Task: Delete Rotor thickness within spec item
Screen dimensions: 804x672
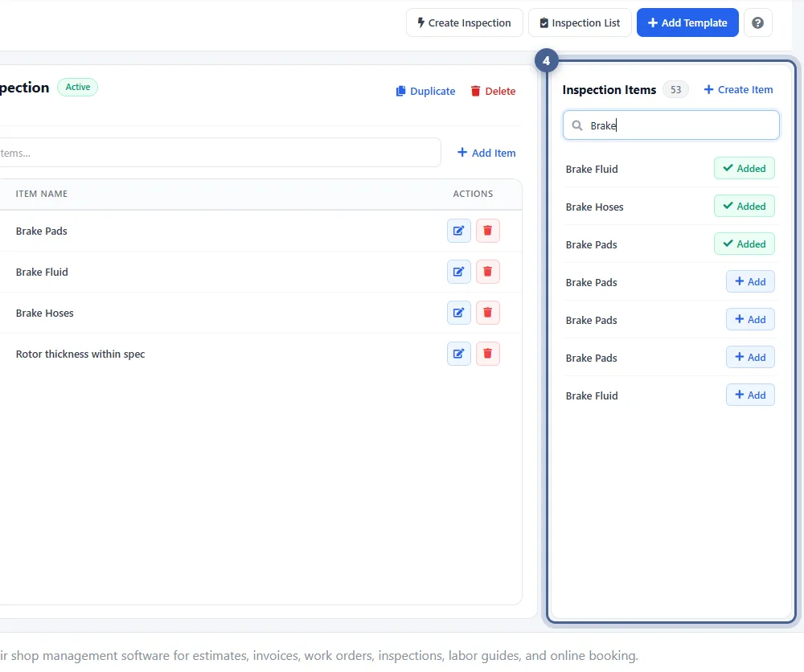Action: pos(488,354)
